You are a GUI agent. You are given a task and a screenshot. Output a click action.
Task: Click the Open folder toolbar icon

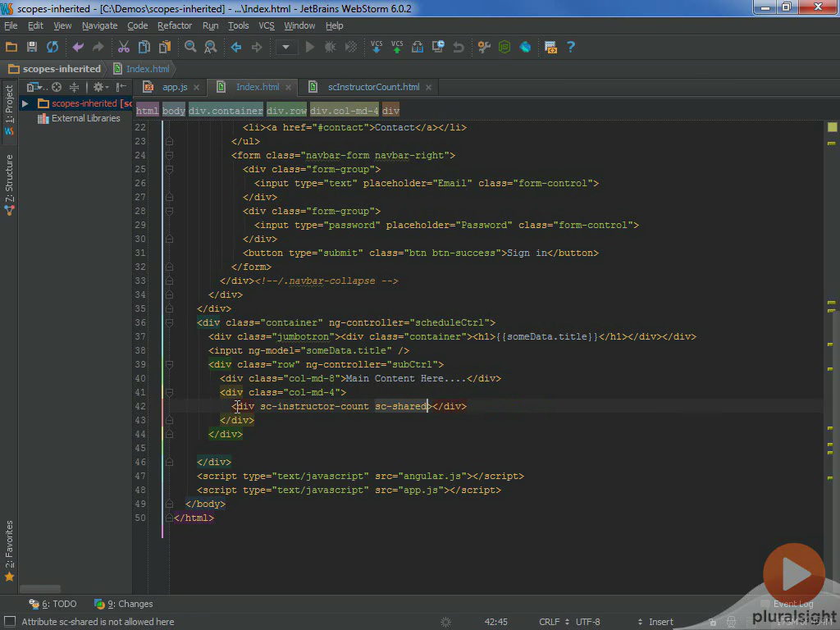[11, 47]
